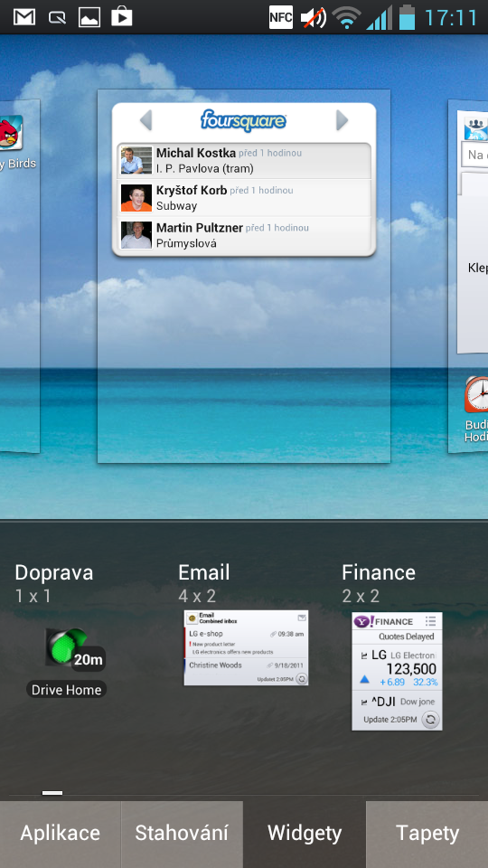The image size is (488, 868).
Task: Tap the Christine Woods email row
Action: coord(246,665)
